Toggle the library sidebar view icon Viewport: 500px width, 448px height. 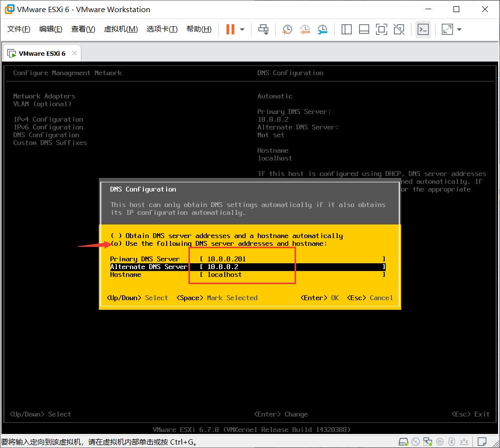(346, 30)
